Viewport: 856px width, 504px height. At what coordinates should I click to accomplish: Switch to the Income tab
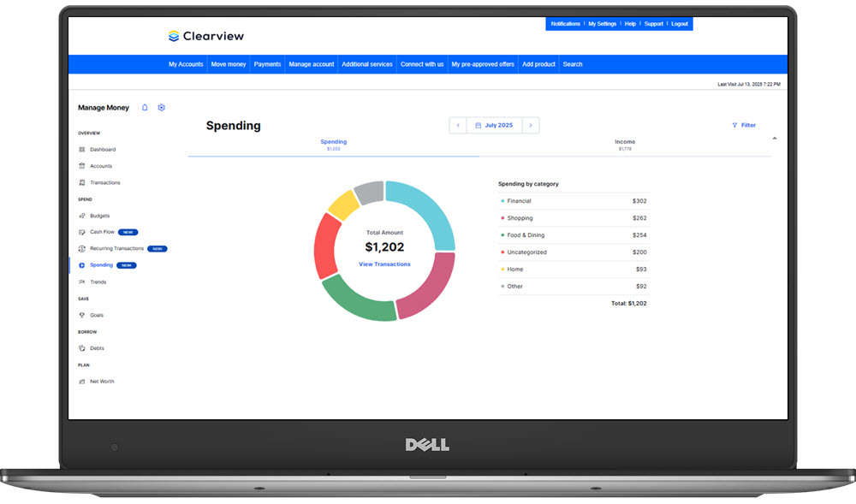[x=625, y=142]
